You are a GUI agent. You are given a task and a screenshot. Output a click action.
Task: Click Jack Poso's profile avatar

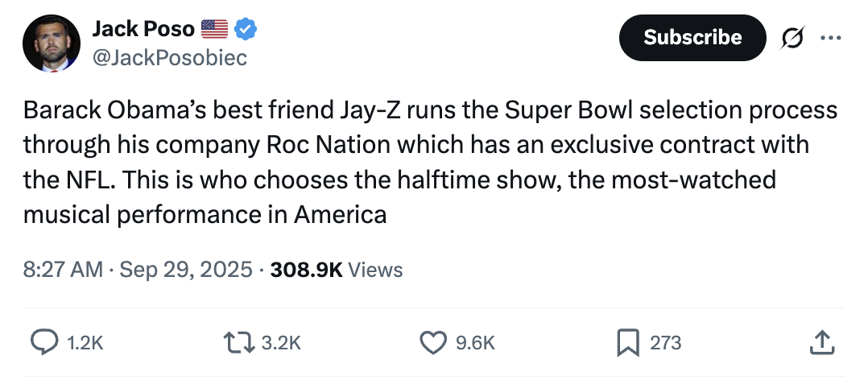click(49, 43)
